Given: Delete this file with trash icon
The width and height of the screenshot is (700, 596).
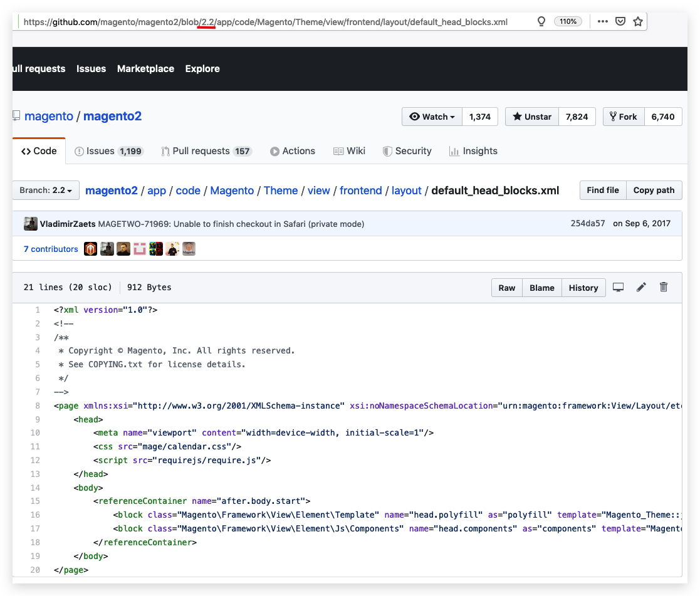Looking at the screenshot, I should [x=664, y=287].
